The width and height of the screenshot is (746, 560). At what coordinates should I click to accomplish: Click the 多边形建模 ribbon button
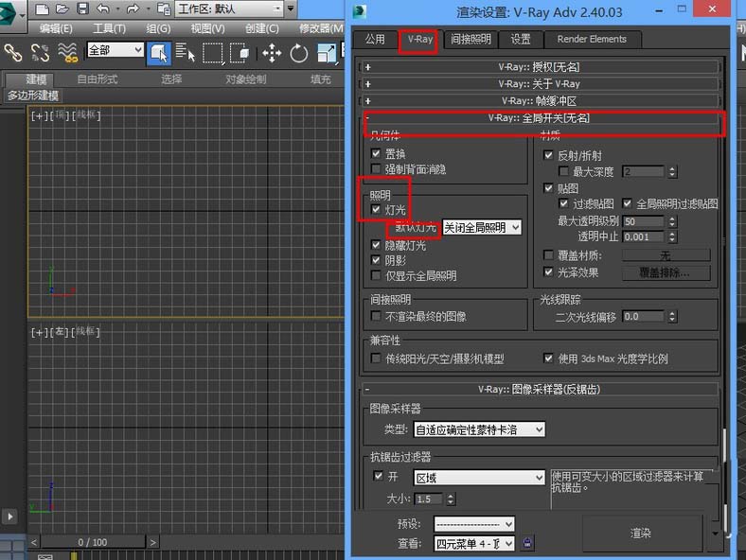point(33,96)
